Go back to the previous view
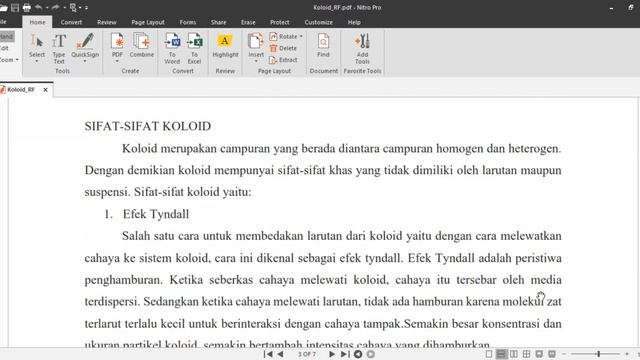Screen dimensions: 640x360 358,354
